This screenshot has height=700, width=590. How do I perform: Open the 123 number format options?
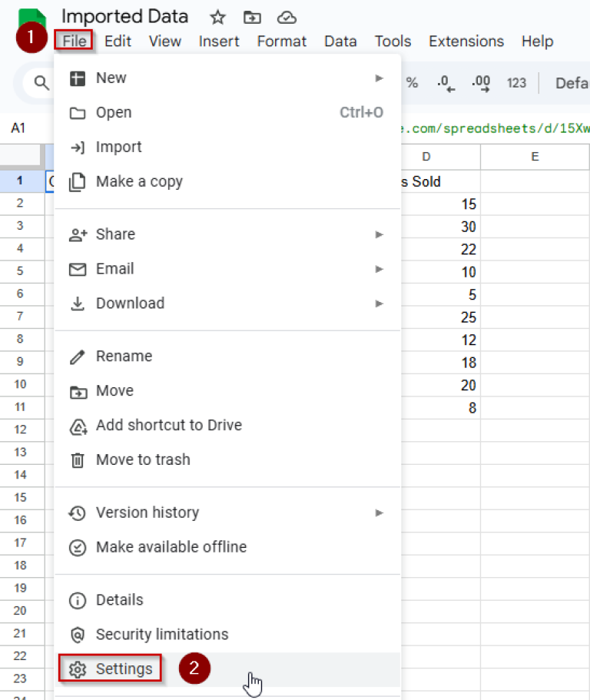coord(515,83)
